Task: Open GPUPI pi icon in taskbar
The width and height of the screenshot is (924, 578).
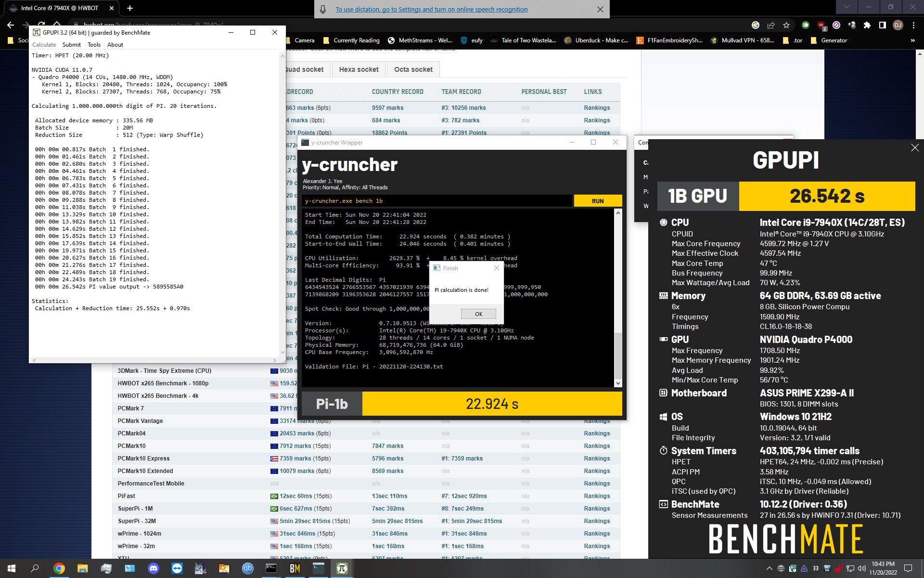Action: [x=342, y=568]
